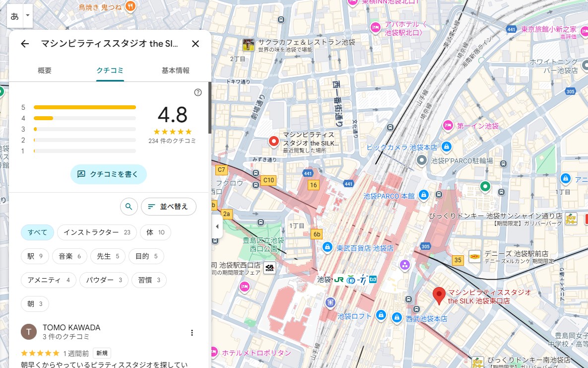The height and width of the screenshot is (368, 588).
Task: Select the すべて filter chip
Action: (37, 232)
